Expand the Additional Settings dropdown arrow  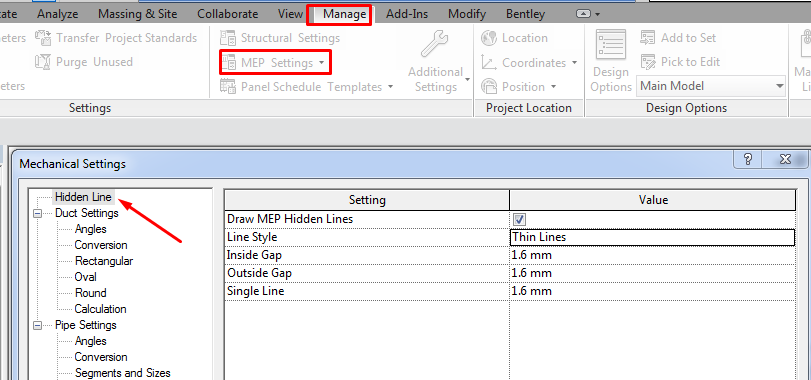(x=467, y=80)
